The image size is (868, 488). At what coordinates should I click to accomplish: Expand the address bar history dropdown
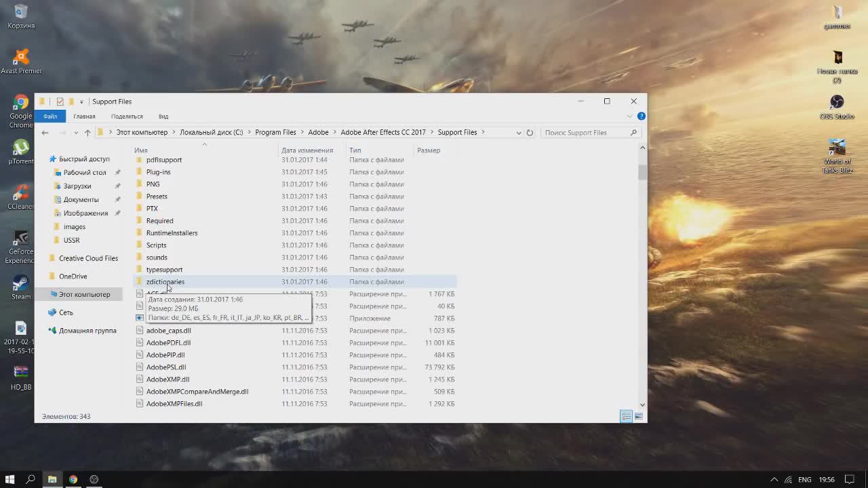(519, 133)
